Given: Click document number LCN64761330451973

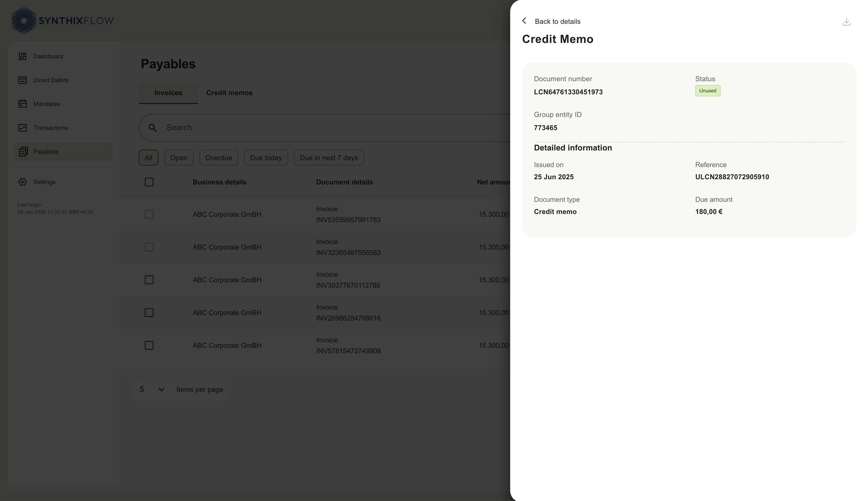Looking at the screenshot, I should (568, 92).
